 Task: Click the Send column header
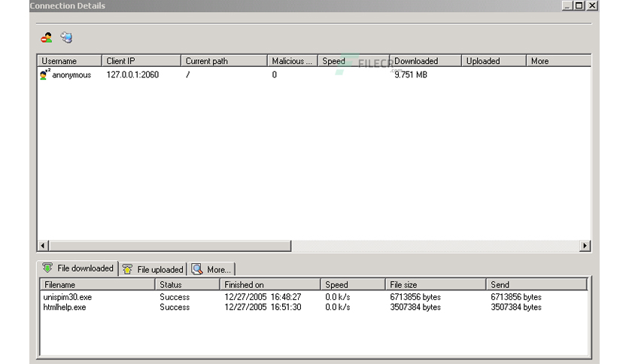click(536, 284)
